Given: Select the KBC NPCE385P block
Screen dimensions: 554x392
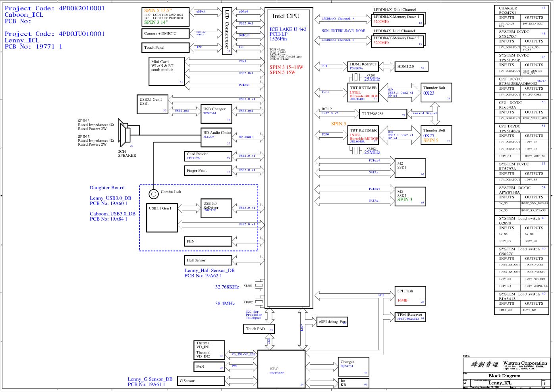Looking at the screenshot, I should click(x=281, y=369).
